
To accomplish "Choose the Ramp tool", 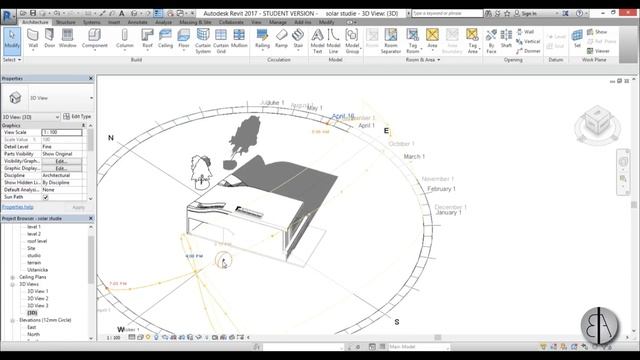I will (281, 39).
